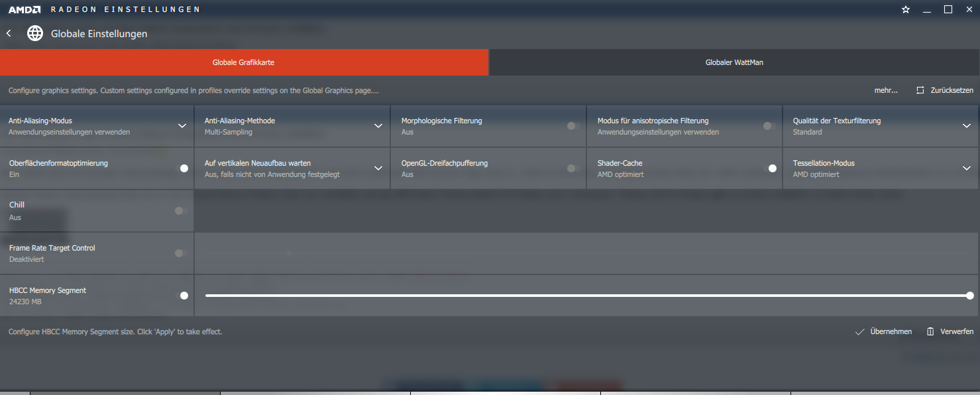
Task: Click 'AMD optimiert' under Shader-Cache
Action: pyautogui.click(x=621, y=174)
